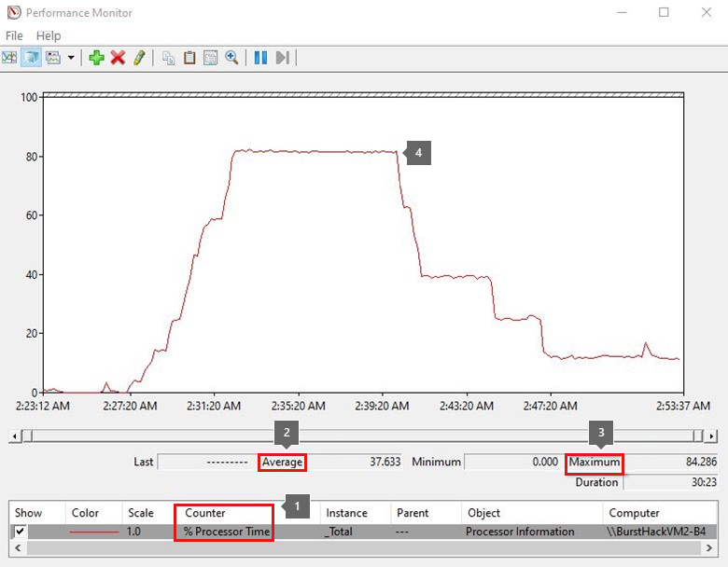Image resolution: width=728 pixels, height=567 pixels.
Task: Click \\BurstHackVM2-B4 computer cell
Action: click(x=656, y=532)
